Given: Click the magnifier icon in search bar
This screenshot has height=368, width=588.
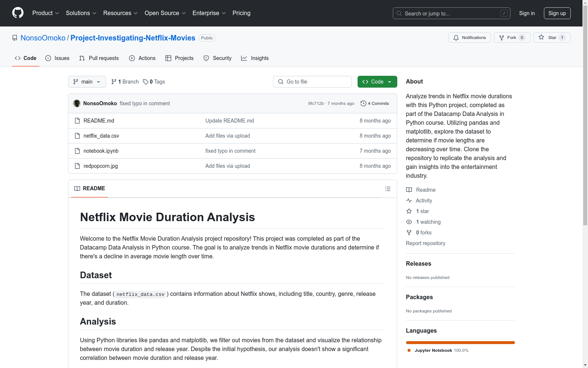Looking at the screenshot, I should (399, 13).
